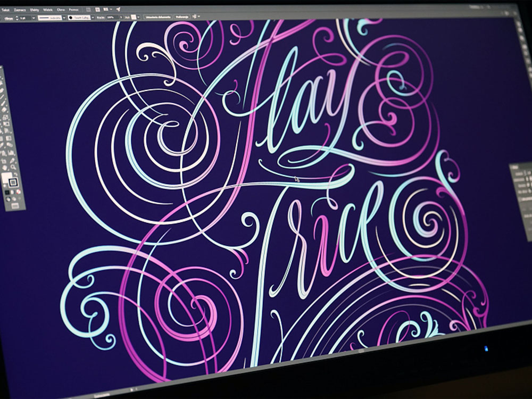Set paint mode to Gradient
This screenshot has width=532, height=399.
coord(12,192)
